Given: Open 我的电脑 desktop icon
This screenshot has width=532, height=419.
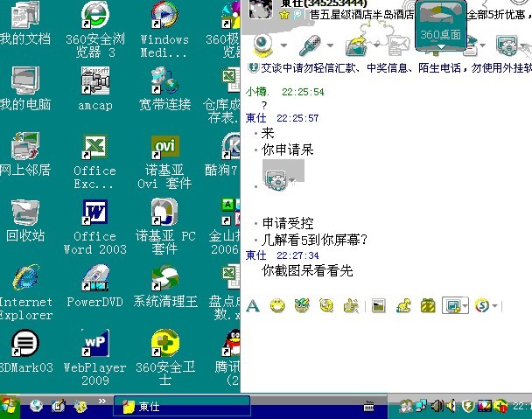Looking at the screenshot, I should pos(24,89).
